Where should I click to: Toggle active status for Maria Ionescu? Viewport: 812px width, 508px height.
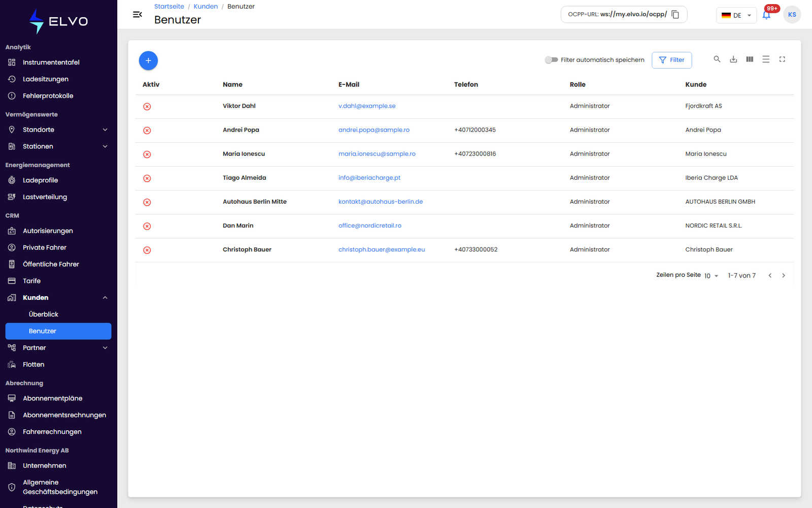pyautogui.click(x=147, y=154)
